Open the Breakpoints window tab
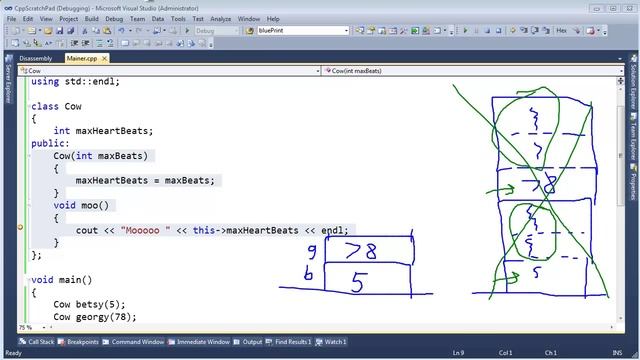Image resolution: width=640 pixels, height=360 pixels. click(78, 342)
